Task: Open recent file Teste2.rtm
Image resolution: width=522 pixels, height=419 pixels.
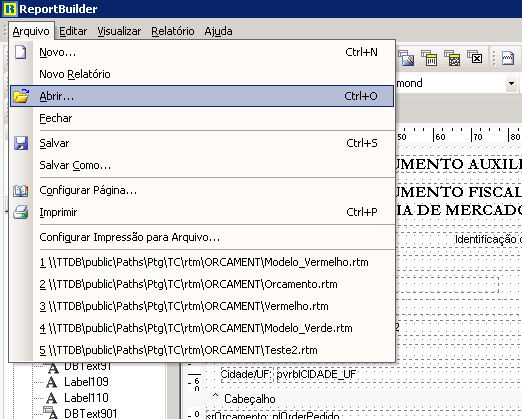Action: (x=202, y=350)
